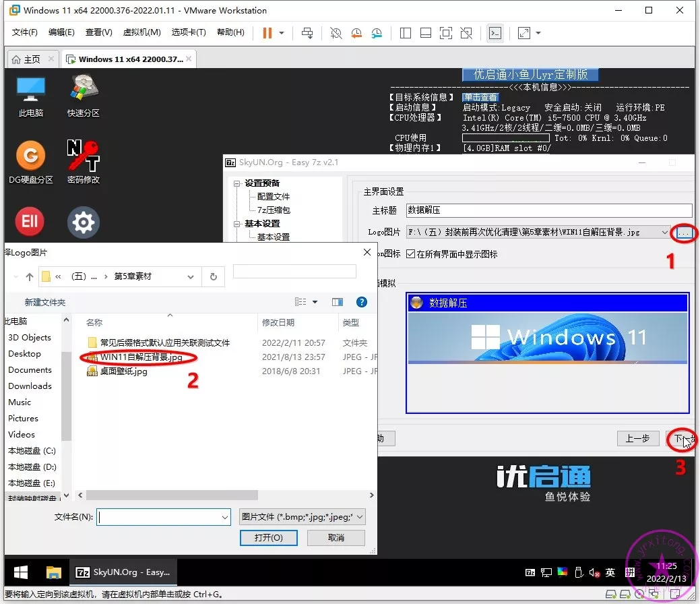Click the help icon in file dialog

[361, 302]
